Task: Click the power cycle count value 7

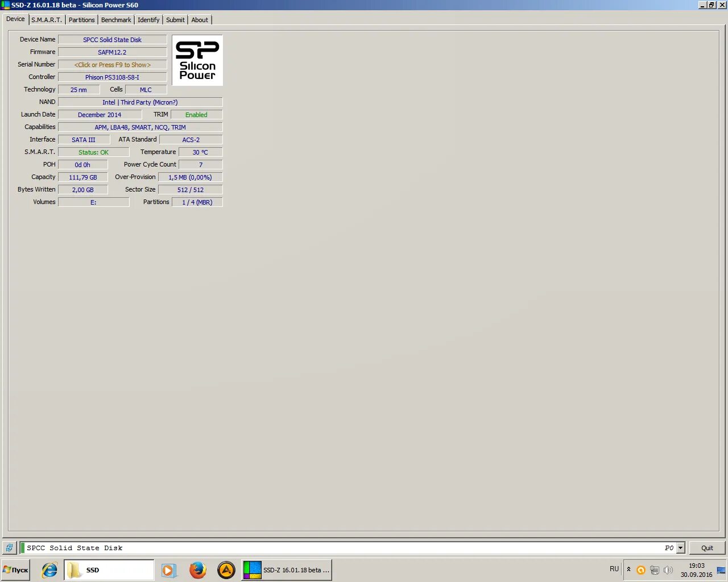Action: [x=201, y=165]
